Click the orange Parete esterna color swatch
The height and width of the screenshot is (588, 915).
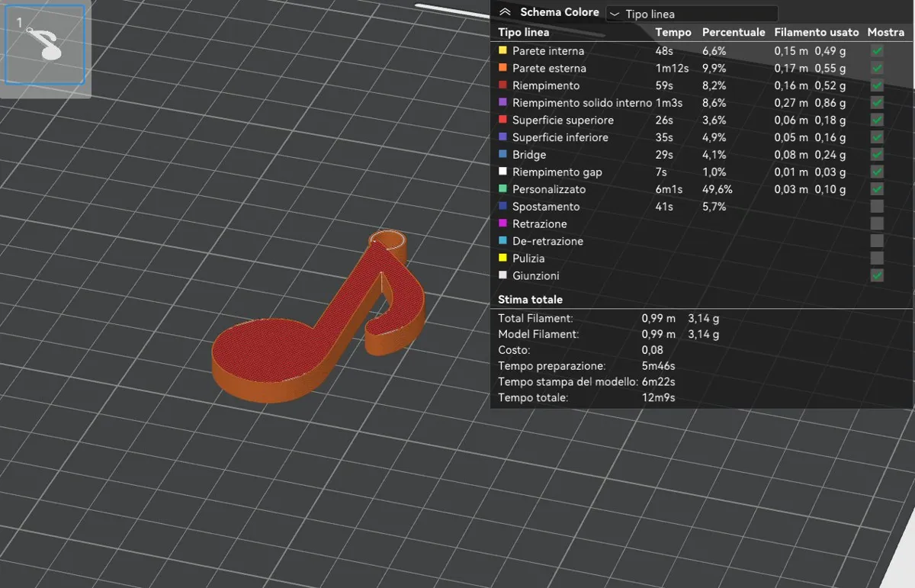tap(502, 68)
